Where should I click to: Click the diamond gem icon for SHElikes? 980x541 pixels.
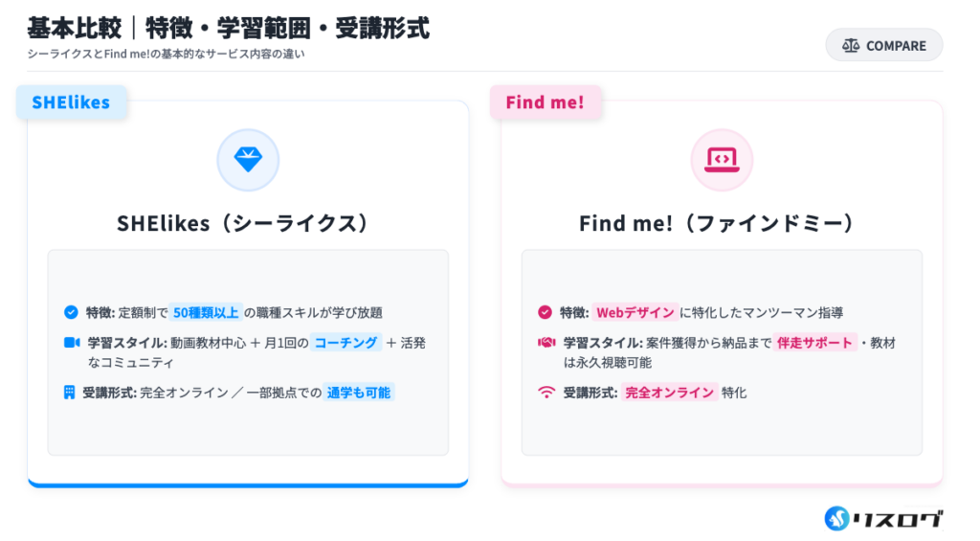pos(248,160)
